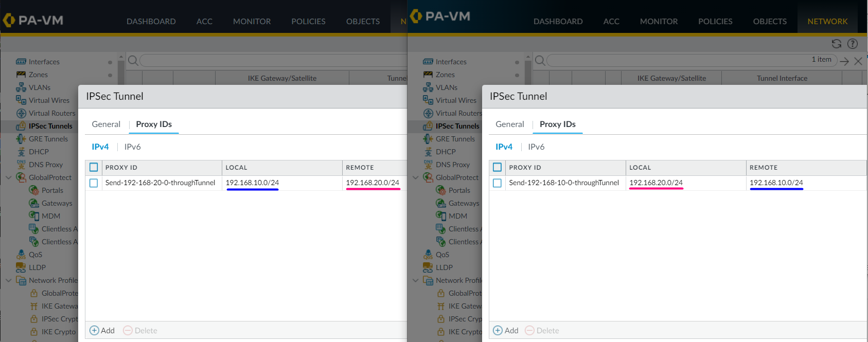
Task: Open Interfaces icon in left window sidebar
Action: pyautogui.click(x=21, y=62)
